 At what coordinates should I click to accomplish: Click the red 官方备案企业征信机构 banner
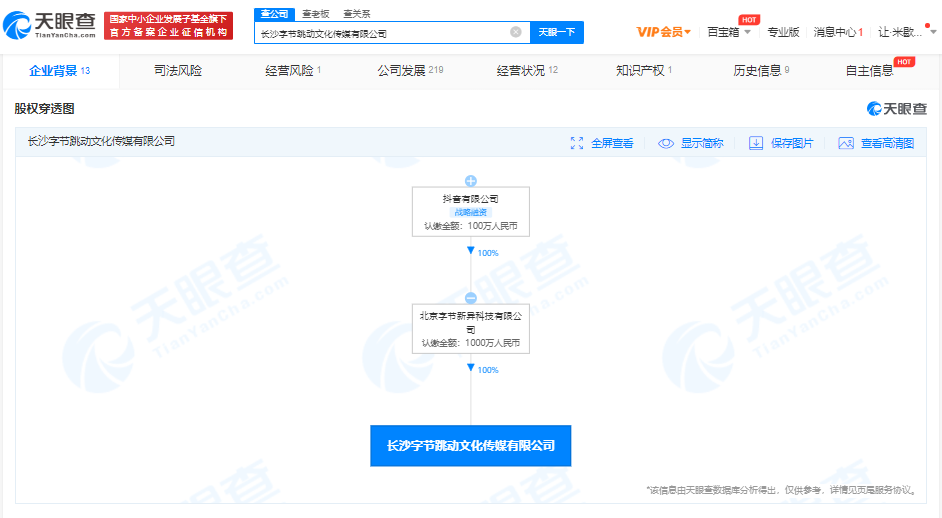168,26
